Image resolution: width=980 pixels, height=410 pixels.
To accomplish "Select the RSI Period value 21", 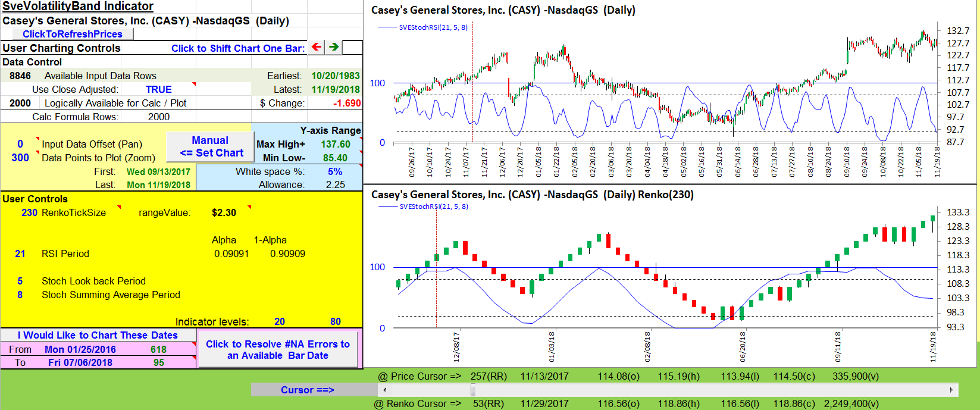I will click(20, 253).
